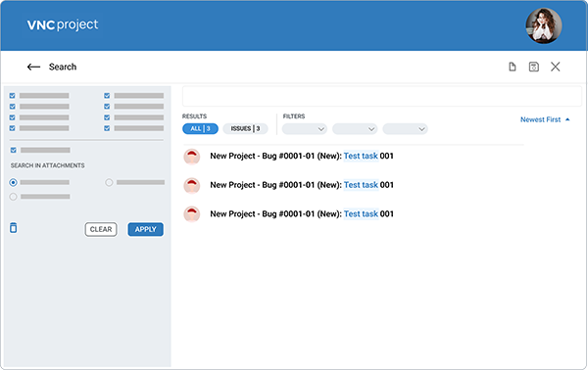The width and height of the screenshot is (588, 370).
Task: Toggle the top checkbox in right column
Action: (107, 96)
